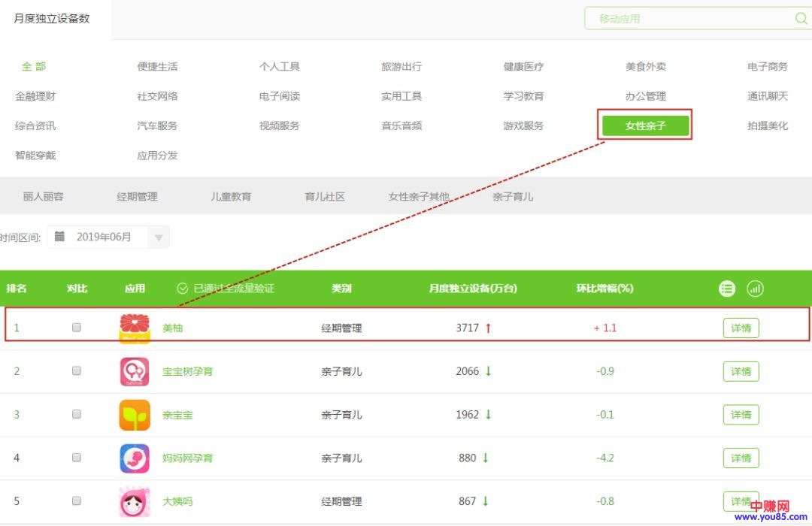812x526 pixels.
Task: Open 详情 for 妈妈网孕育
Action: 741,458
